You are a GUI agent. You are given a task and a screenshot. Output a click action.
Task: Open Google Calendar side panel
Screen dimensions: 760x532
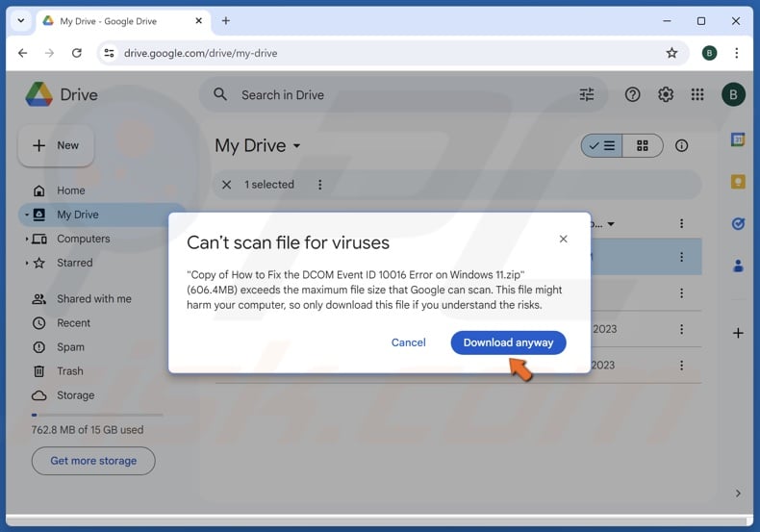tap(738, 140)
